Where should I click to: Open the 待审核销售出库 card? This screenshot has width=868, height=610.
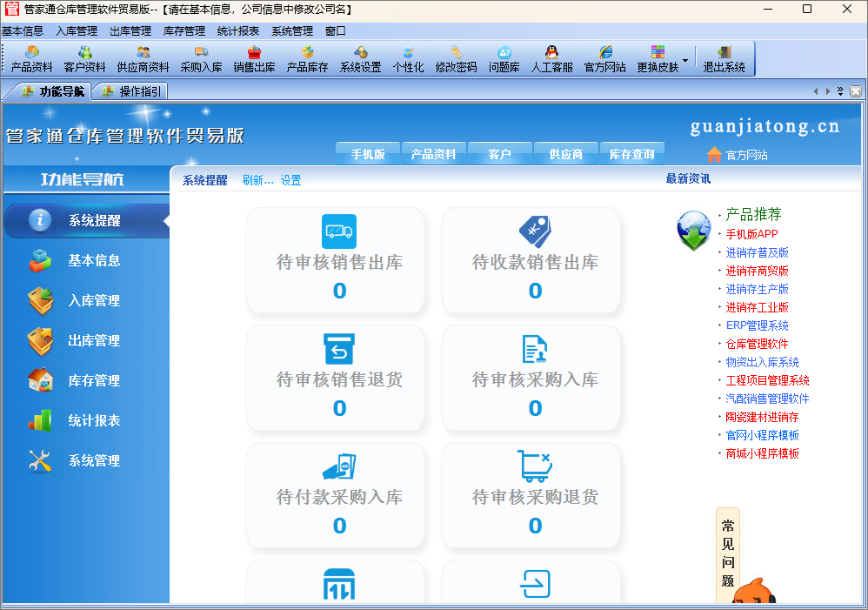[336, 260]
